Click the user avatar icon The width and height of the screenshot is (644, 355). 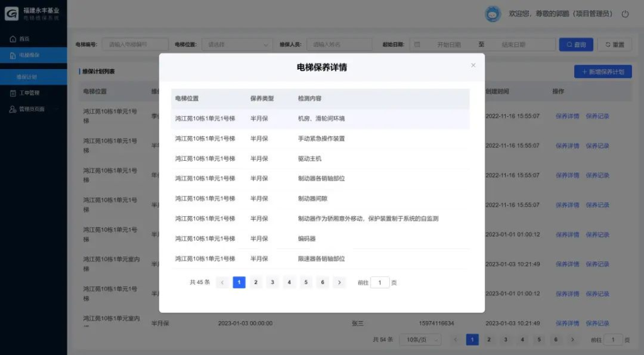click(x=492, y=14)
